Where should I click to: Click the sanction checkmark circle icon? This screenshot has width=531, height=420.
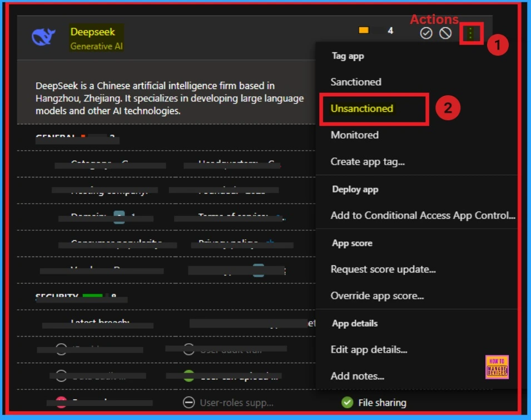point(426,33)
